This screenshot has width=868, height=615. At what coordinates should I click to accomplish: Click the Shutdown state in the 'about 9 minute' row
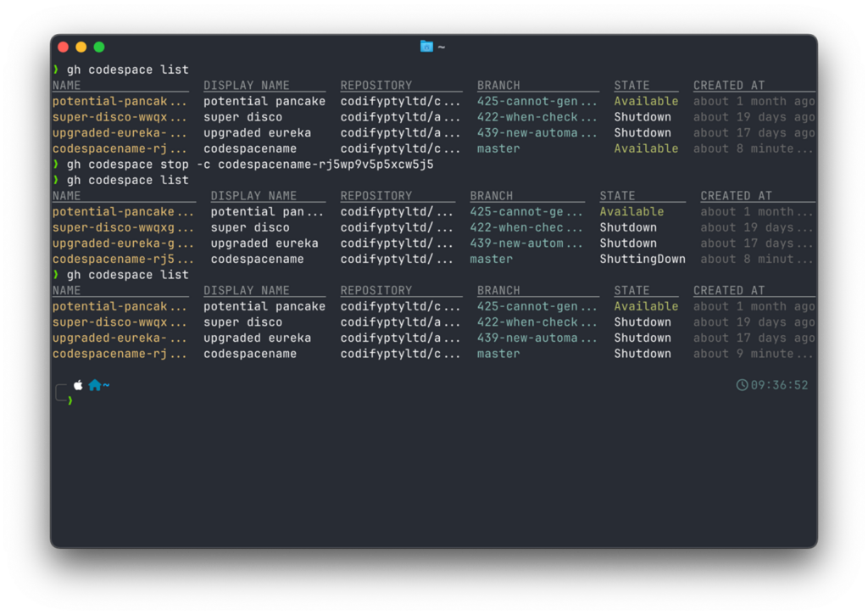[643, 354]
